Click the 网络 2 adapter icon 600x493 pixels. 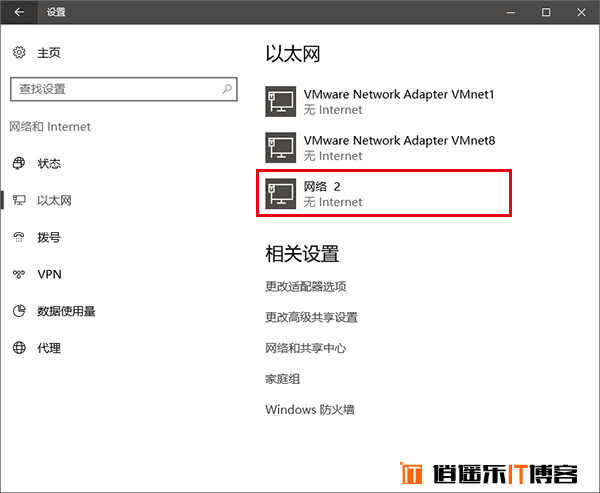[x=280, y=194]
